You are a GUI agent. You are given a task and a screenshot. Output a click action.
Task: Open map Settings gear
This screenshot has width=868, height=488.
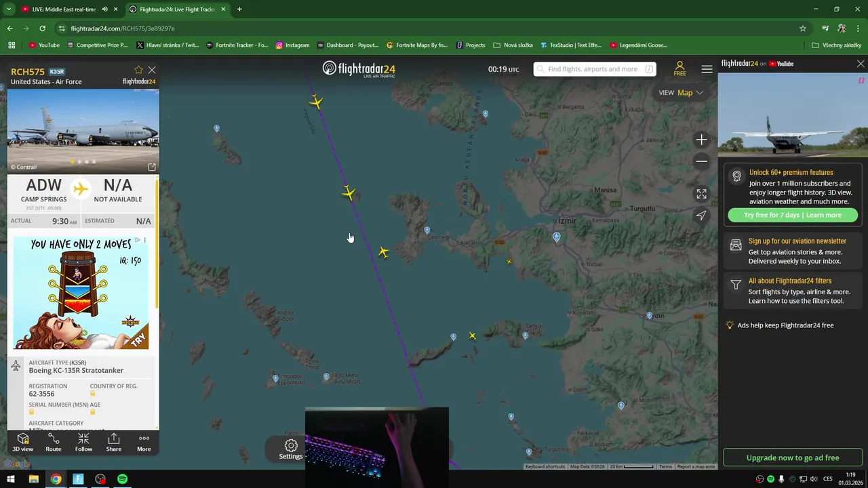tap(291, 449)
